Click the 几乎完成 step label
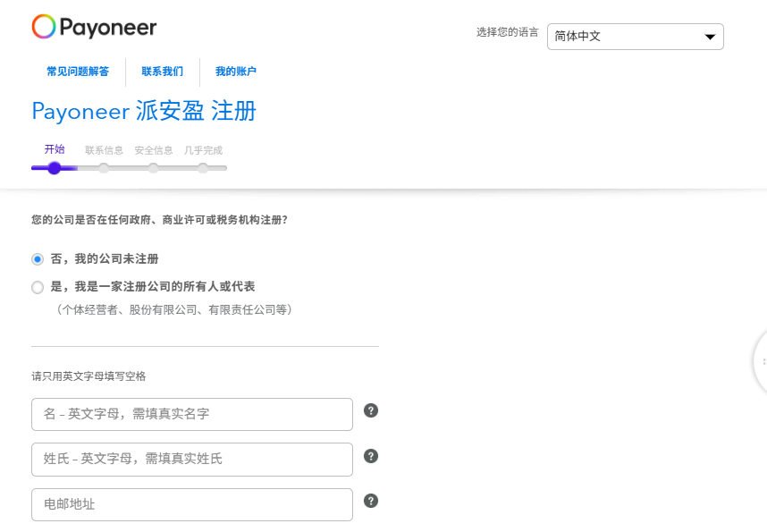The height and width of the screenshot is (532, 767). [203, 150]
